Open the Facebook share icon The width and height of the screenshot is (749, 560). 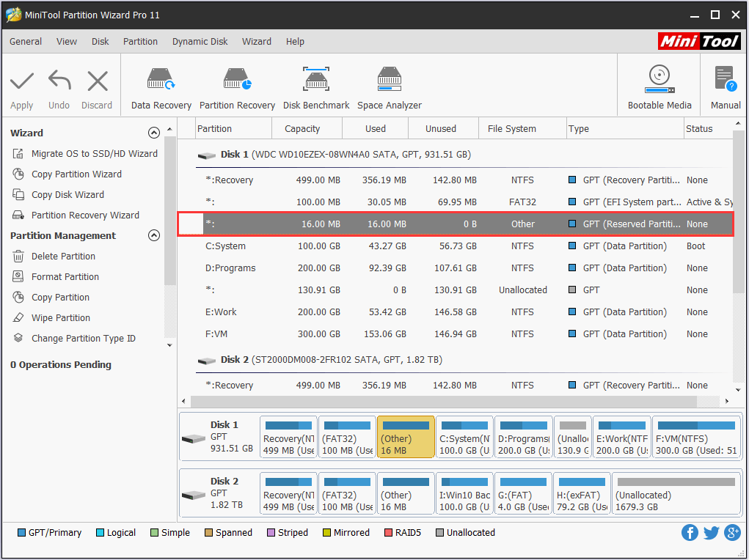tap(690, 532)
